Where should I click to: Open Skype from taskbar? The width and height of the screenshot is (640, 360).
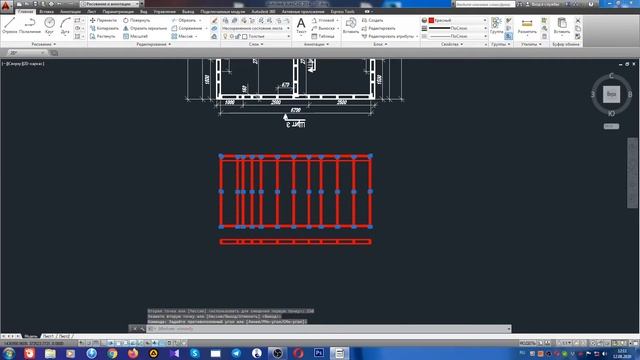coord(195,353)
